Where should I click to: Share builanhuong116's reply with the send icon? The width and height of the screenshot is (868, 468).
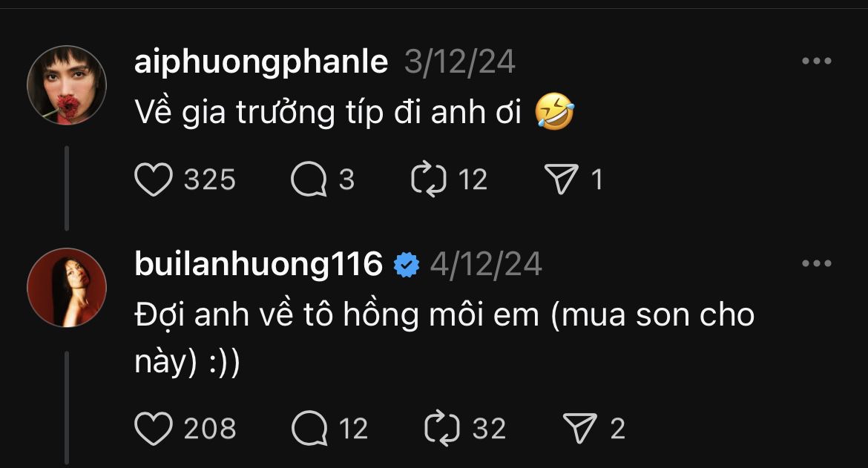coord(581,428)
